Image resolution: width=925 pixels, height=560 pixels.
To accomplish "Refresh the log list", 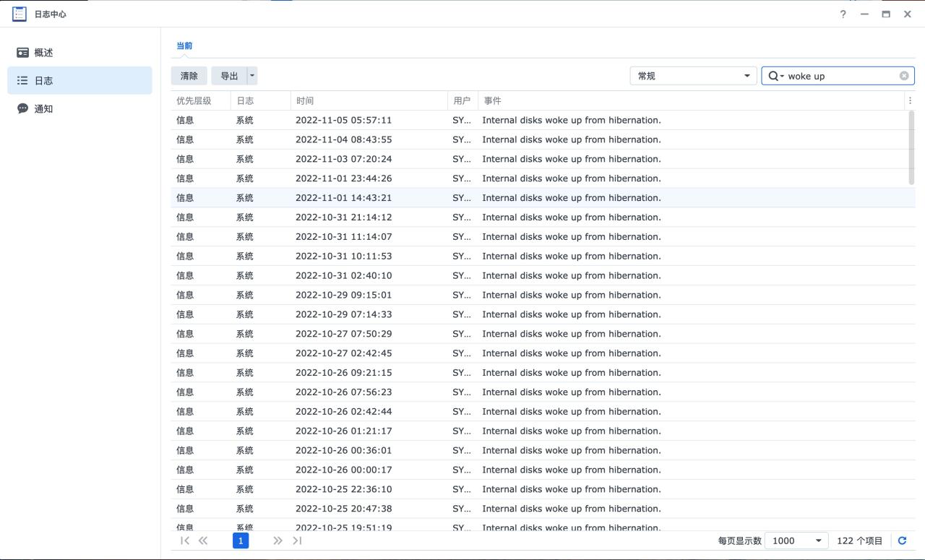I will pyautogui.click(x=902, y=540).
